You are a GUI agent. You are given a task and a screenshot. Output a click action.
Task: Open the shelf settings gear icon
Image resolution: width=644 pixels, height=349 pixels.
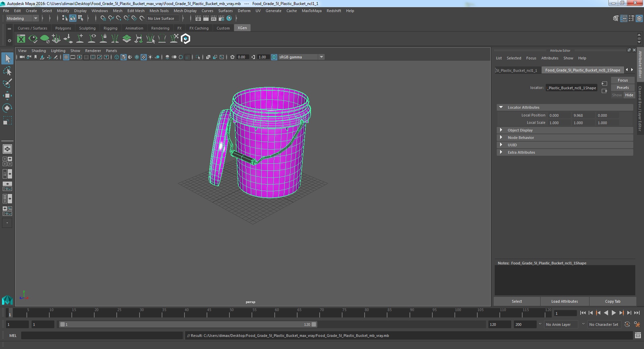(x=9, y=41)
